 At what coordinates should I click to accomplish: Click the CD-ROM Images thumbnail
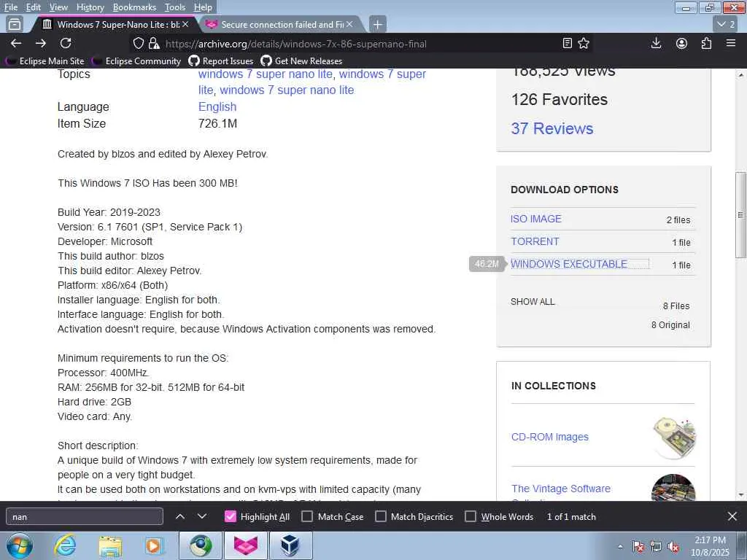673,437
